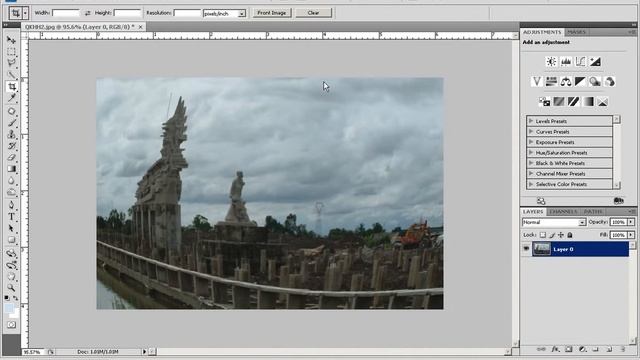Screen dimensions: 640x360
Task: Switch to the Paths tab
Action: point(593,211)
